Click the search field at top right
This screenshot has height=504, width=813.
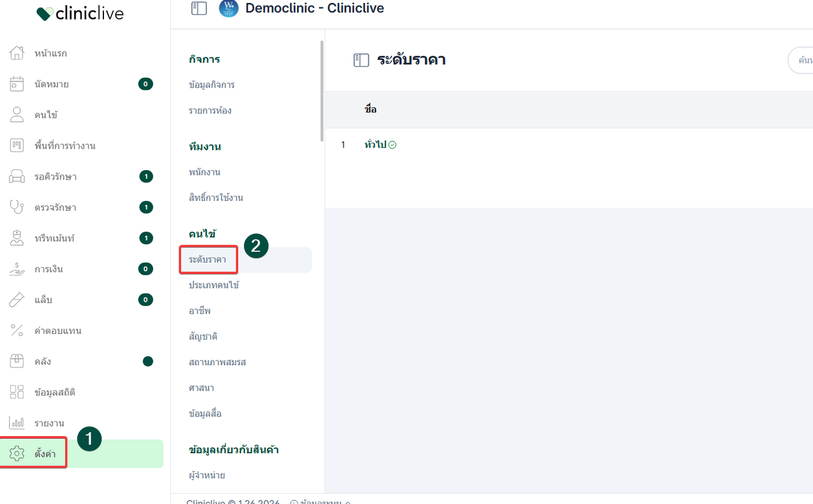point(800,60)
